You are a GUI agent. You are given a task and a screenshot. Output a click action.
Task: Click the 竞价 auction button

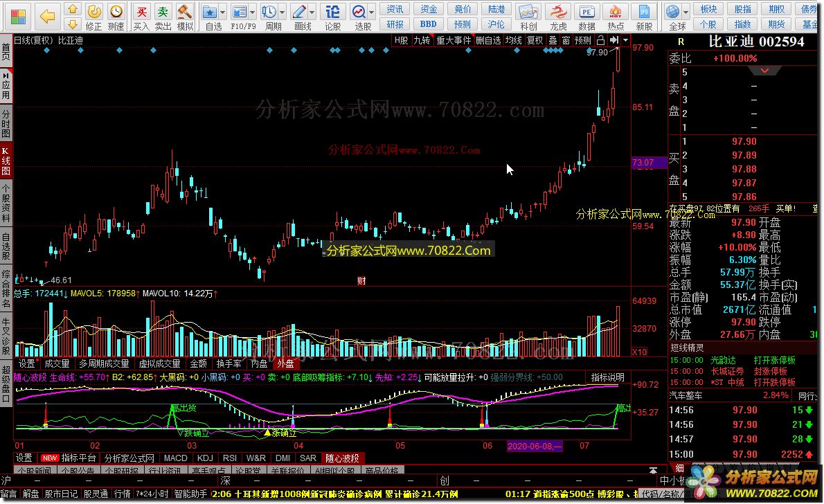coord(463,9)
